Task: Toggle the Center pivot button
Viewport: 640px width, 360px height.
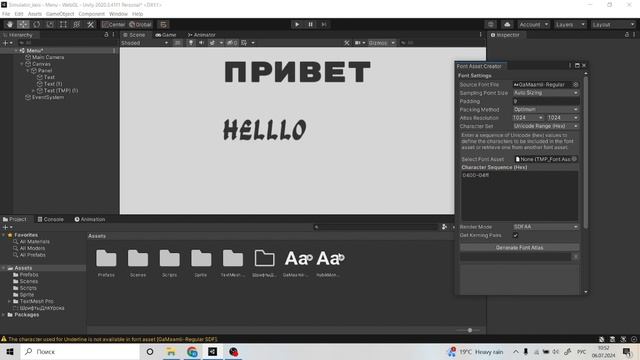Action: [x=113, y=24]
